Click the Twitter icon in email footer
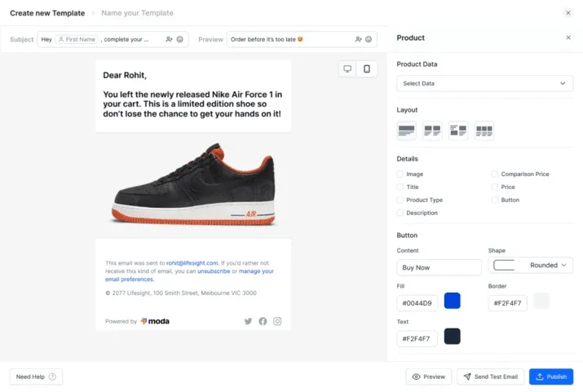 click(248, 321)
